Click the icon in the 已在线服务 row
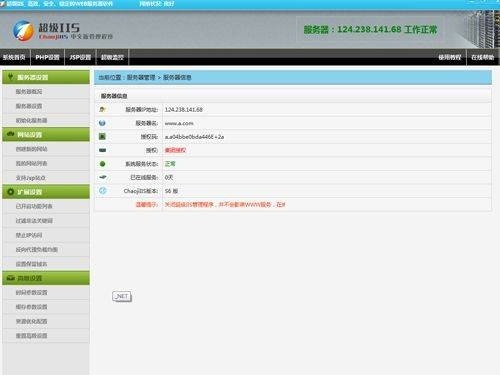500x375 pixels. [103, 177]
